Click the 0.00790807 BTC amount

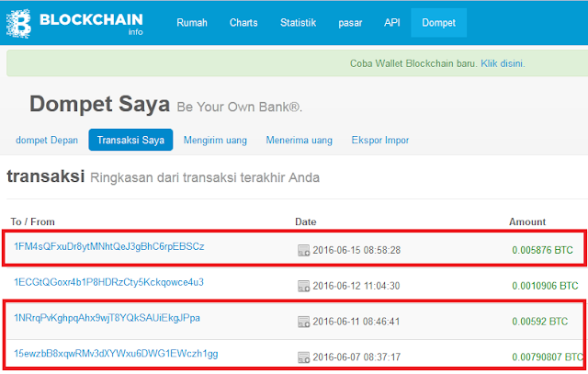[x=548, y=357]
